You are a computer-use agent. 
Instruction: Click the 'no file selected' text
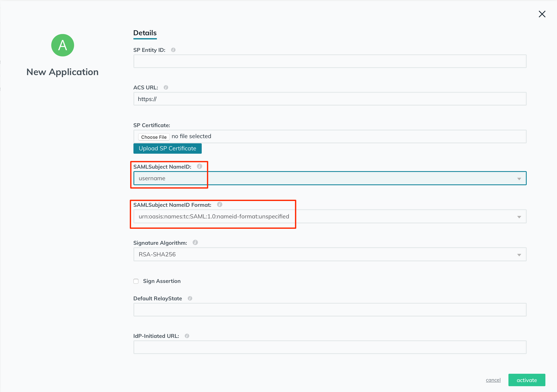tap(191, 136)
